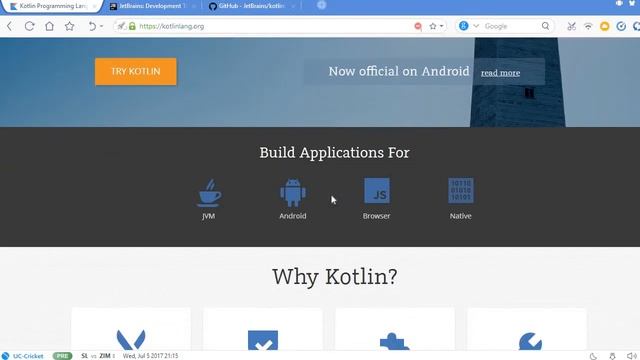Viewport: 640px width, 360px height.
Task: Click the Now official on Android banner text
Action: (x=399, y=71)
